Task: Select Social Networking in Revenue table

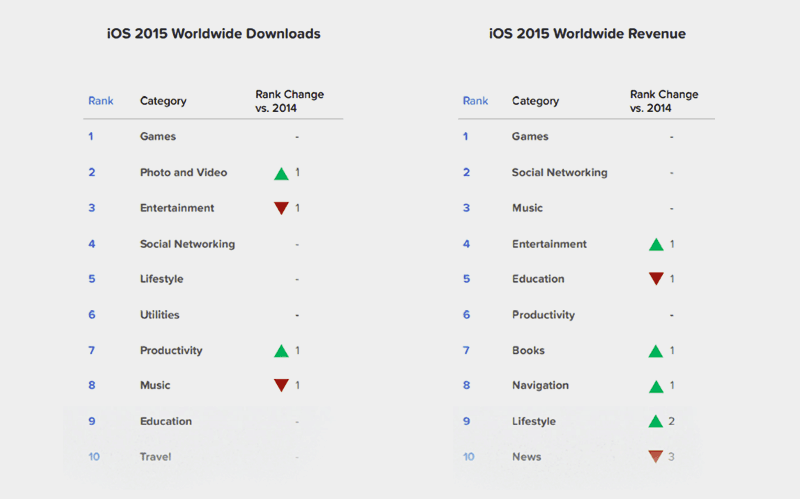Action: [560, 172]
